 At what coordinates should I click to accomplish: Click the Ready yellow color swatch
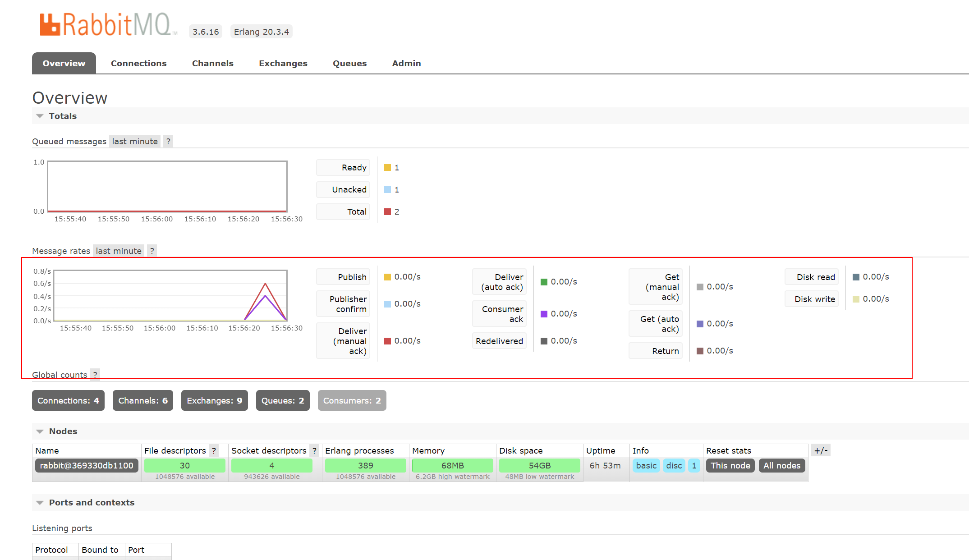click(x=387, y=168)
